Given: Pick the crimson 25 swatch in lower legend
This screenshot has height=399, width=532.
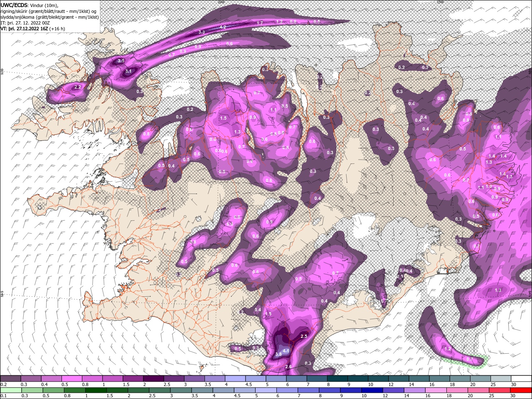Looking at the screenshot, I should click(499, 390).
